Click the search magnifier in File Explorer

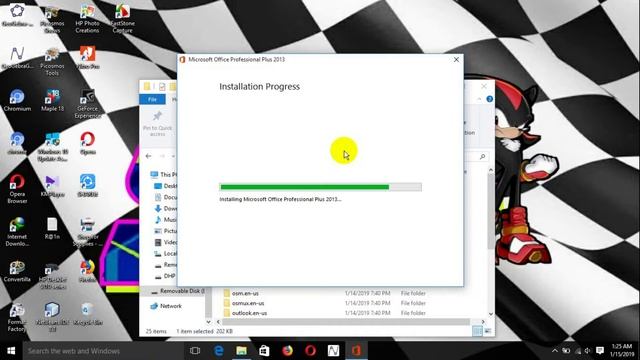pos(482,156)
